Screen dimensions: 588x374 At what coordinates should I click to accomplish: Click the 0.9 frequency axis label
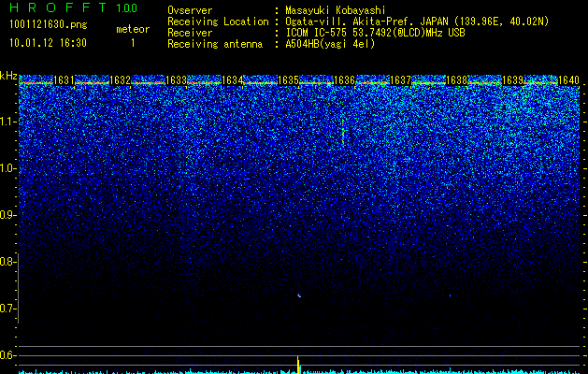8,215
